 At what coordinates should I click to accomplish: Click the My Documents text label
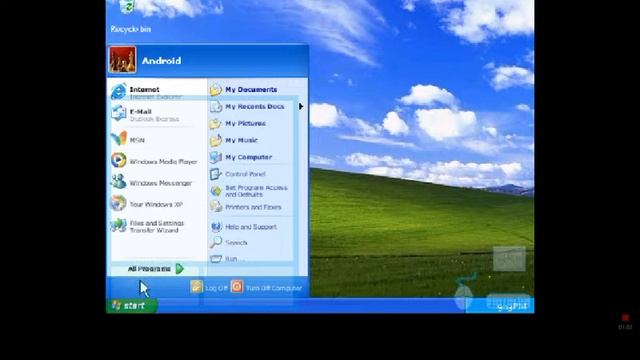point(251,89)
